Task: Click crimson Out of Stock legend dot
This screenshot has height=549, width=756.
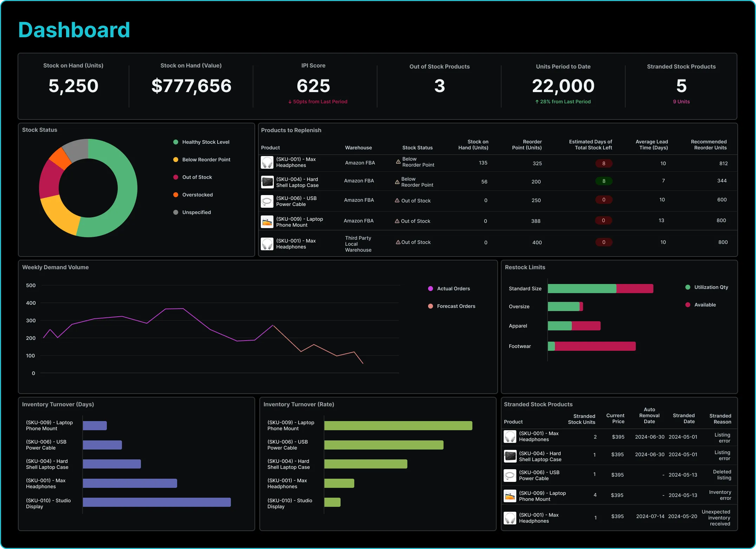Action: click(176, 177)
